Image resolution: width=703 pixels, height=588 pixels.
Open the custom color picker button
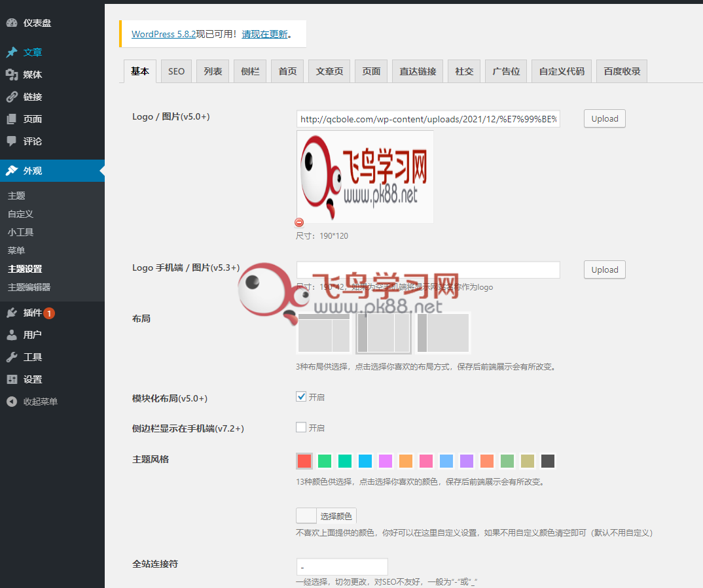326,516
